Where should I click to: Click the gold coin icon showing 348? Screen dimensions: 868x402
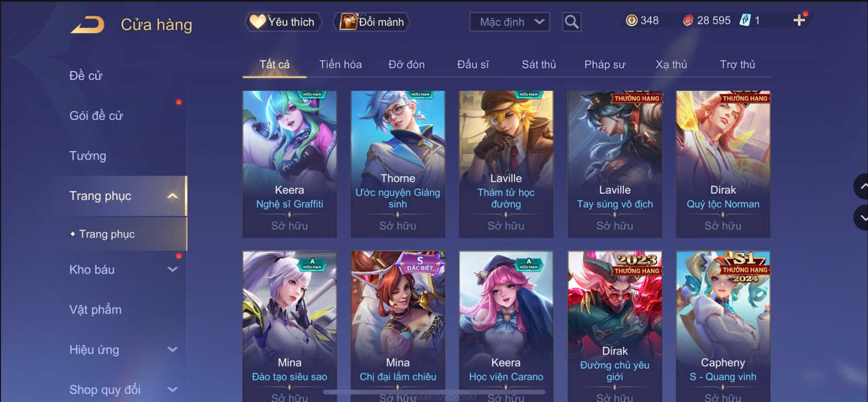point(631,20)
